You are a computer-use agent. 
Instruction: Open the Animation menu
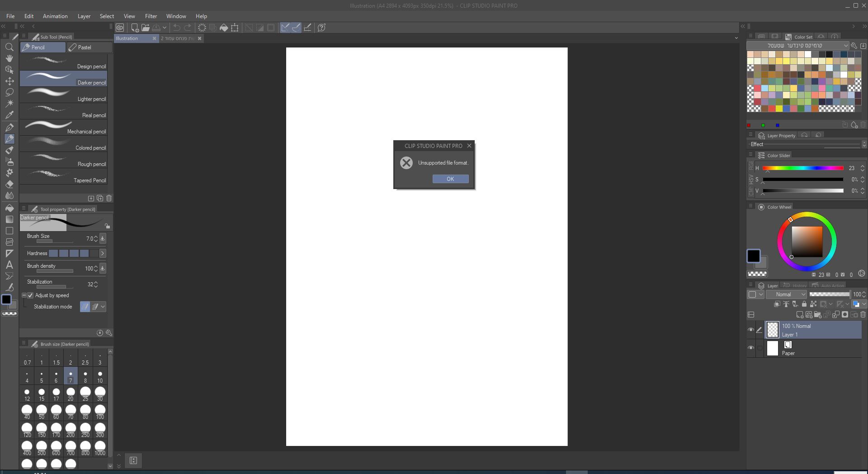55,16
